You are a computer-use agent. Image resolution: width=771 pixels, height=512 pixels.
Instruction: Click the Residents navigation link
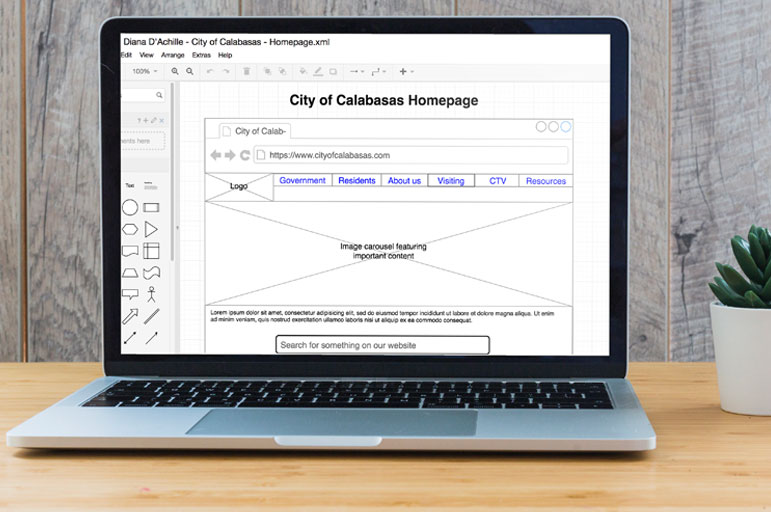(357, 181)
